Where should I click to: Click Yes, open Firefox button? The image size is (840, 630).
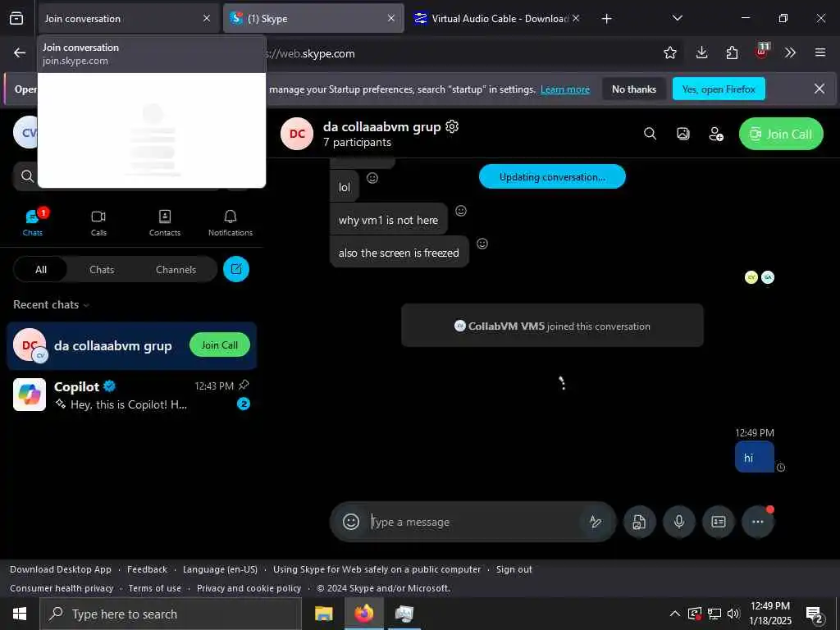(x=719, y=89)
